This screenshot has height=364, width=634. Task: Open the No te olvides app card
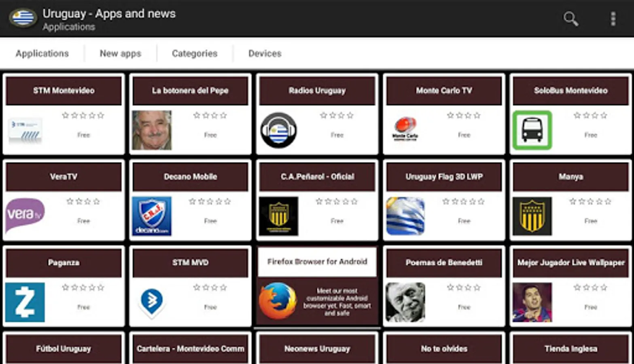[x=444, y=348]
